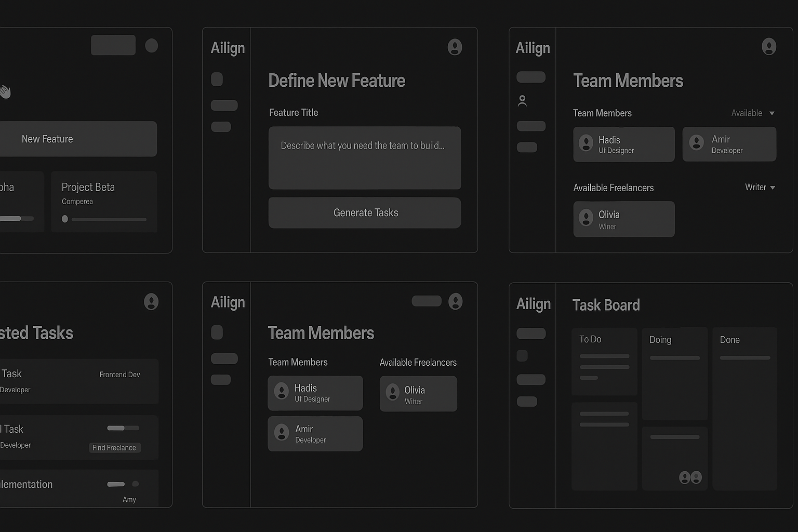Select the Done column header
This screenshot has height=532, width=798.
729,340
